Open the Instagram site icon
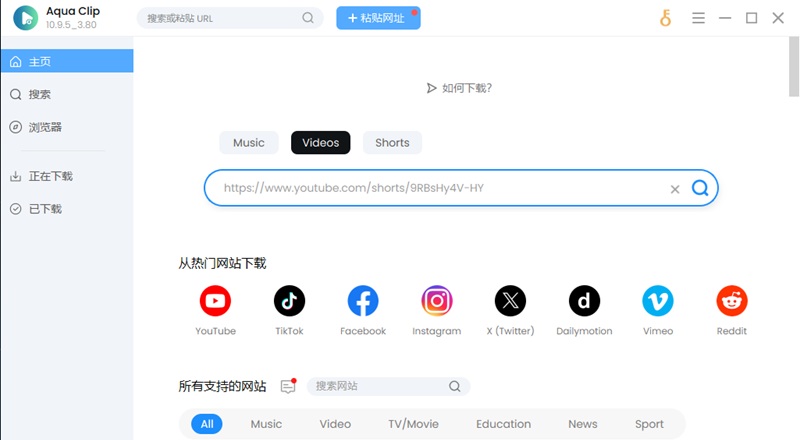 coord(437,301)
